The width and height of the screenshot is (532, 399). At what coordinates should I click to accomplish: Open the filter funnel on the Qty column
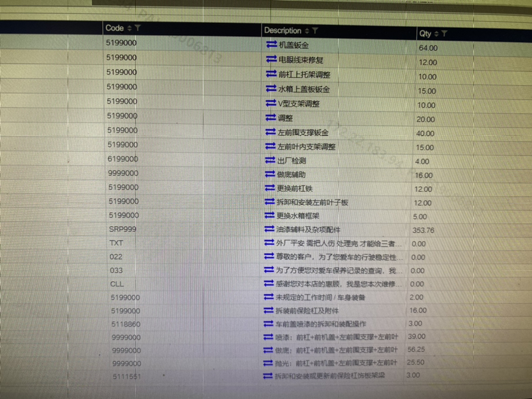pyautogui.click(x=444, y=33)
